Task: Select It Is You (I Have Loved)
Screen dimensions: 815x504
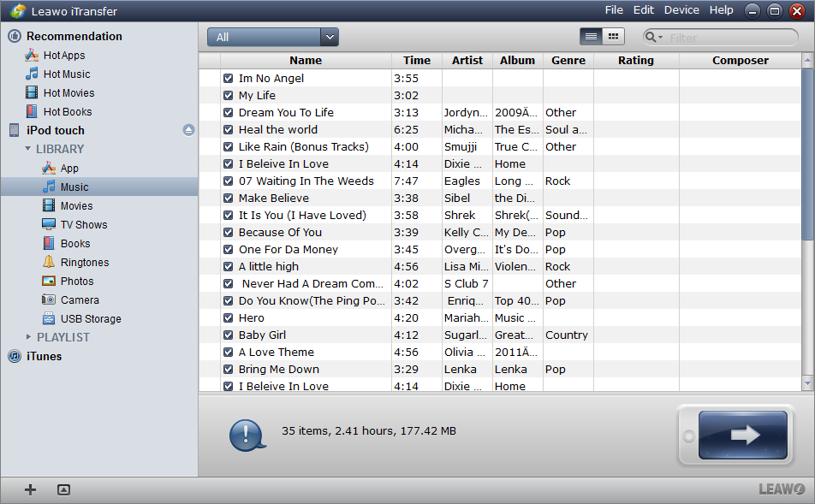Action: [500, 215]
